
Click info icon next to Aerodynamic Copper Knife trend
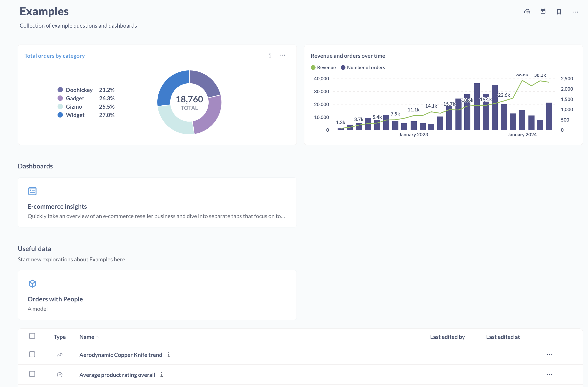169,355
